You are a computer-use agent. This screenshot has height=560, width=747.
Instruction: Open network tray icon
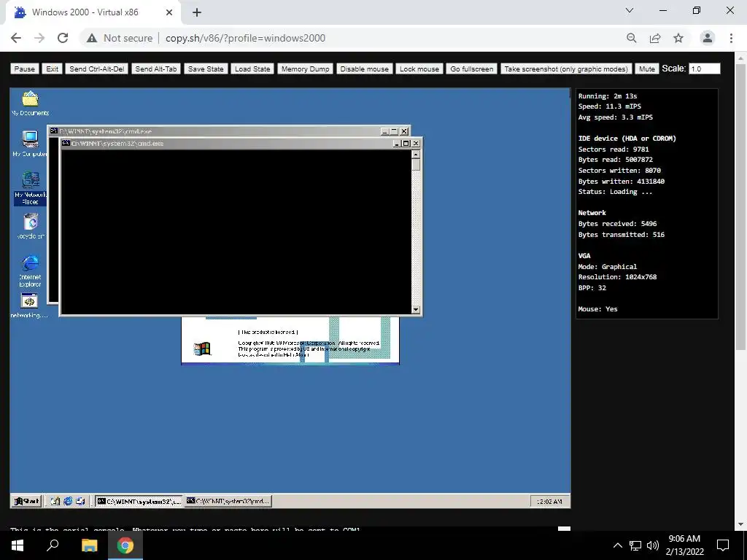635,545
